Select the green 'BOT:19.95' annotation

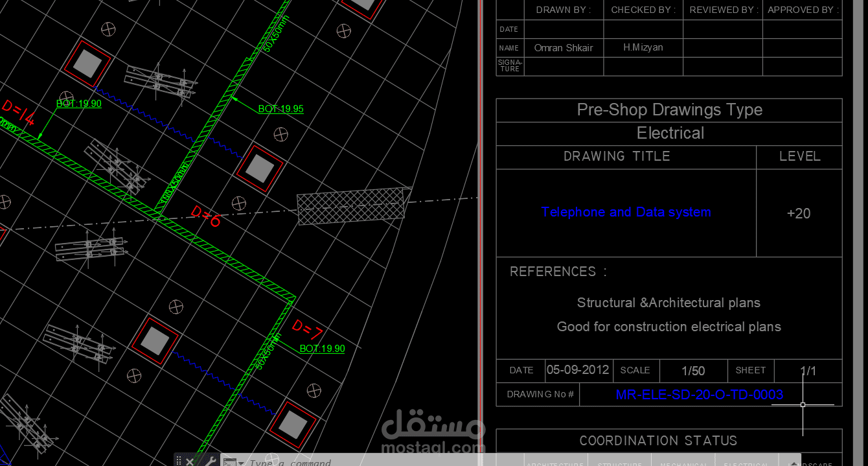coord(280,109)
